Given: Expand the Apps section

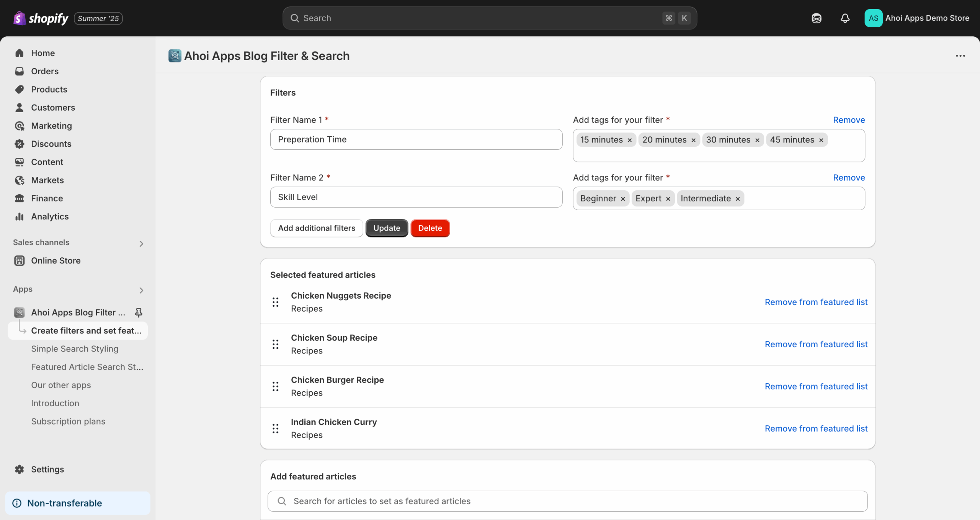Looking at the screenshot, I should pyautogui.click(x=141, y=290).
